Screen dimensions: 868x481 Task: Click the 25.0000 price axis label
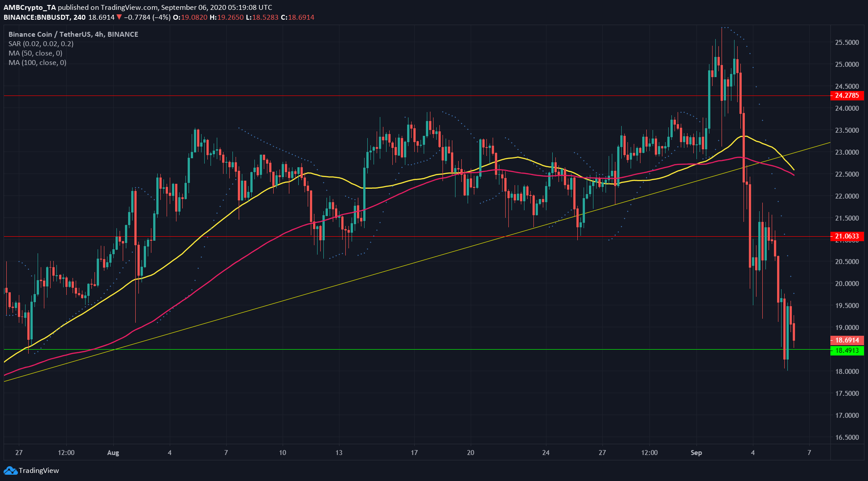coord(847,65)
